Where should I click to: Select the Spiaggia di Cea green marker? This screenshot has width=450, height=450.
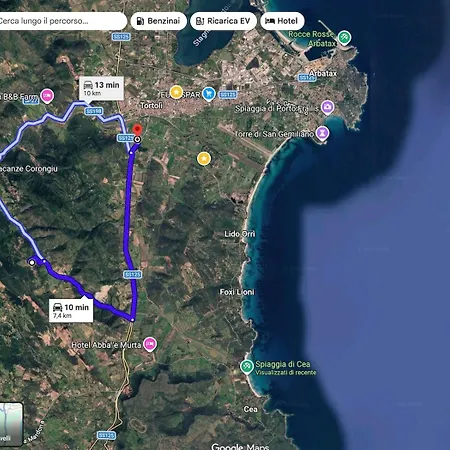coord(247,367)
